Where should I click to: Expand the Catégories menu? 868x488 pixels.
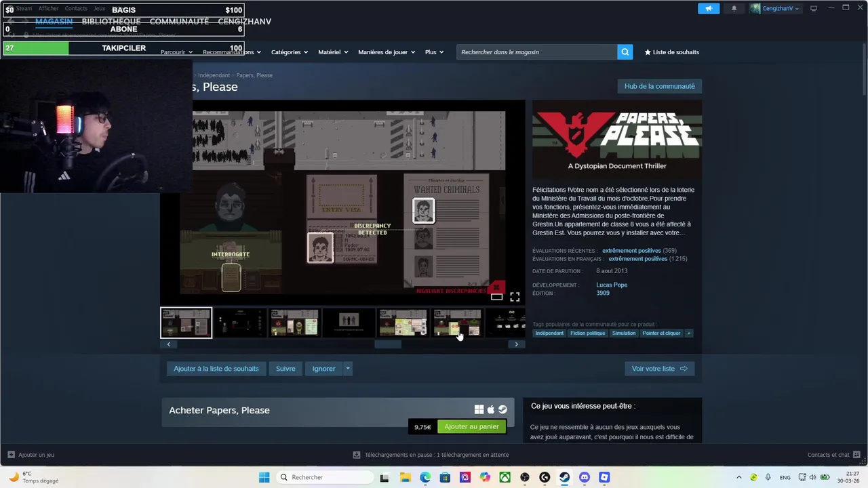click(290, 52)
